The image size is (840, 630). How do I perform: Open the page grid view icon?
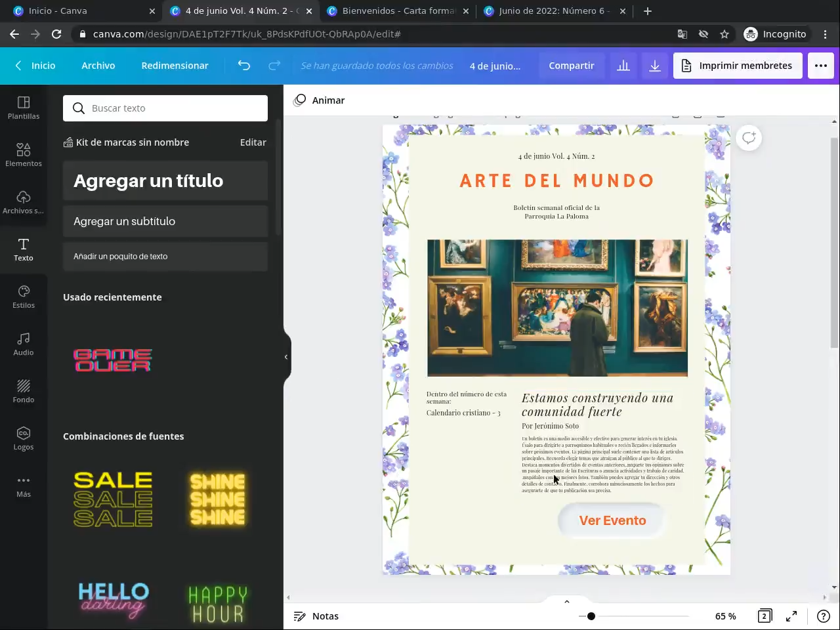click(x=765, y=616)
